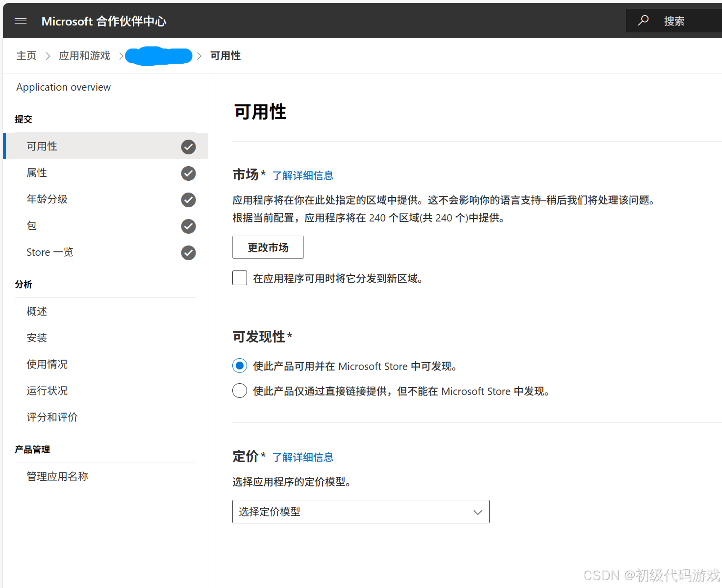This screenshot has width=722, height=588.
Task: Click 可用性 breadcrumb current page text
Action: tap(225, 56)
